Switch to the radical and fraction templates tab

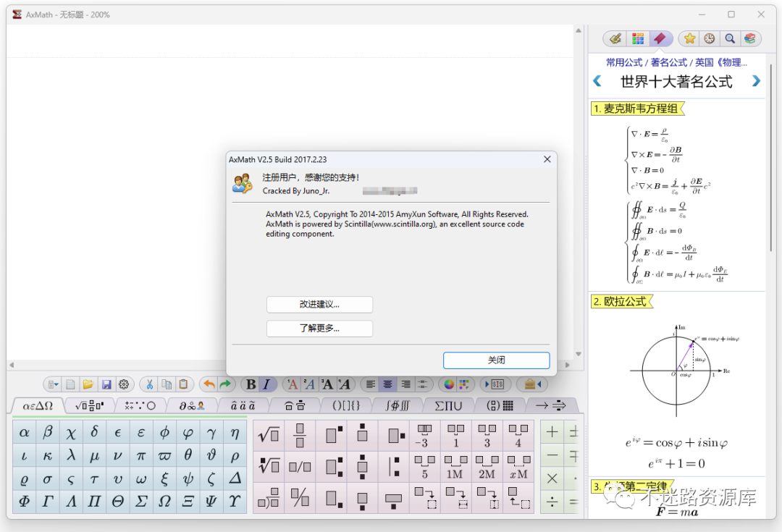[x=90, y=405]
